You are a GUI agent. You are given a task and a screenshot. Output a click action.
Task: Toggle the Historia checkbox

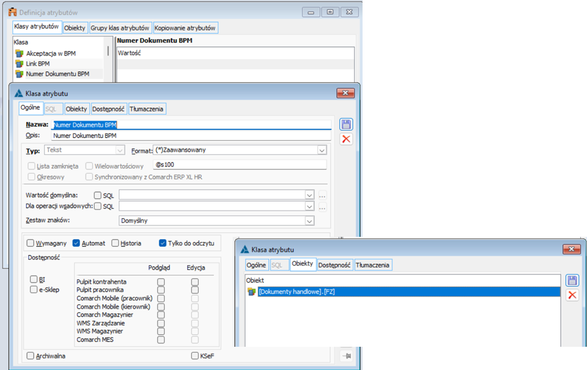[x=115, y=243]
